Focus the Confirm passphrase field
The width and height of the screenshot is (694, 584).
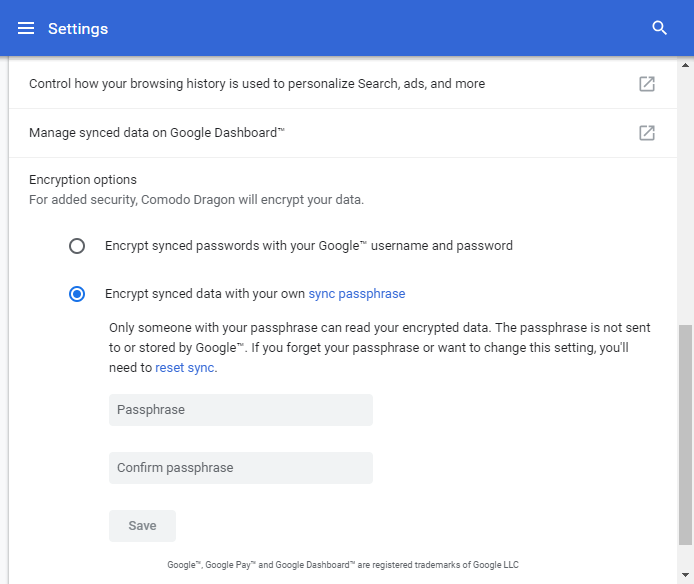[241, 468]
